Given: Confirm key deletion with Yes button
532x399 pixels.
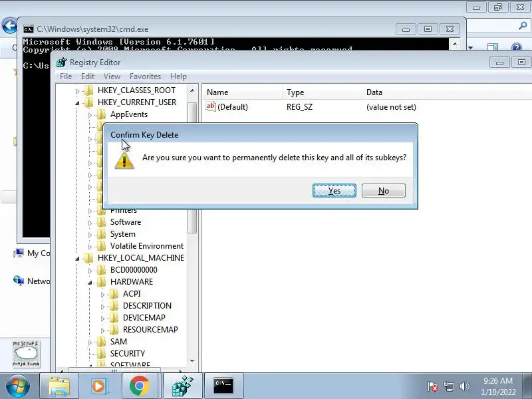Looking at the screenshot, I should pos(334,191).
